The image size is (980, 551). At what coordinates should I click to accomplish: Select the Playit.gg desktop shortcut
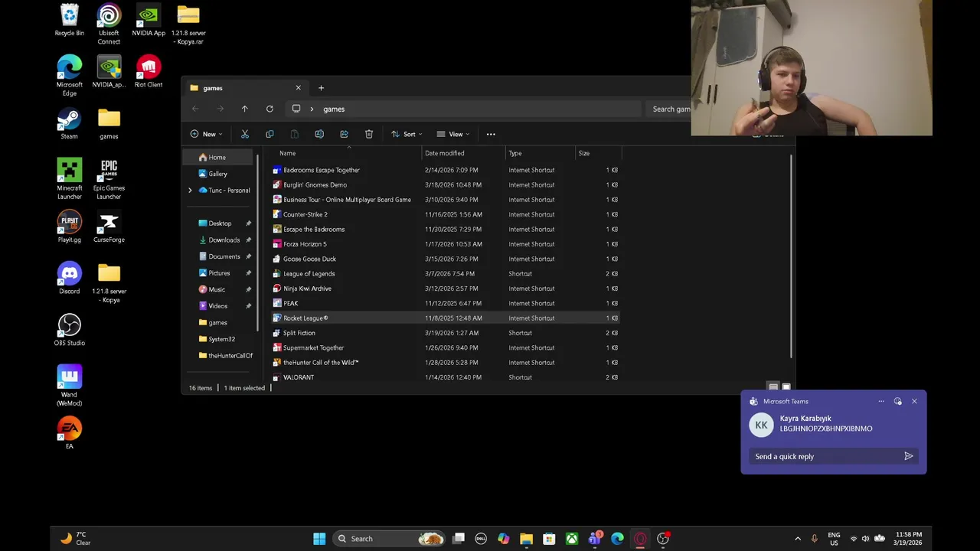69,227
